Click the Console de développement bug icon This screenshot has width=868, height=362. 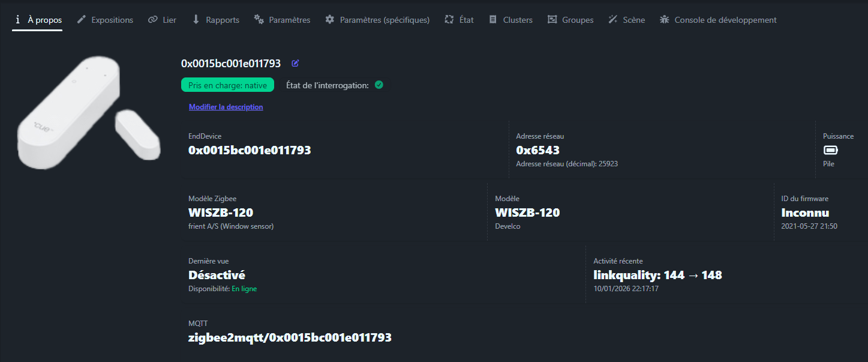664,20
